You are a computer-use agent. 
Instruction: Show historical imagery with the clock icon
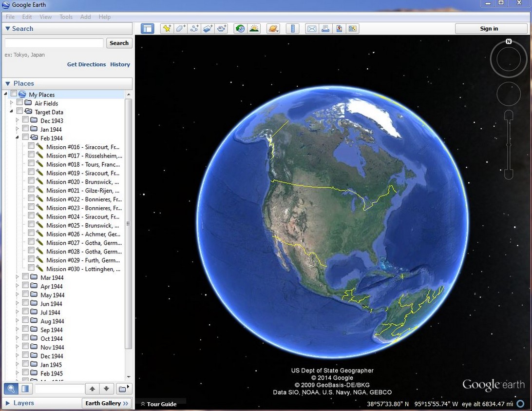241,29
